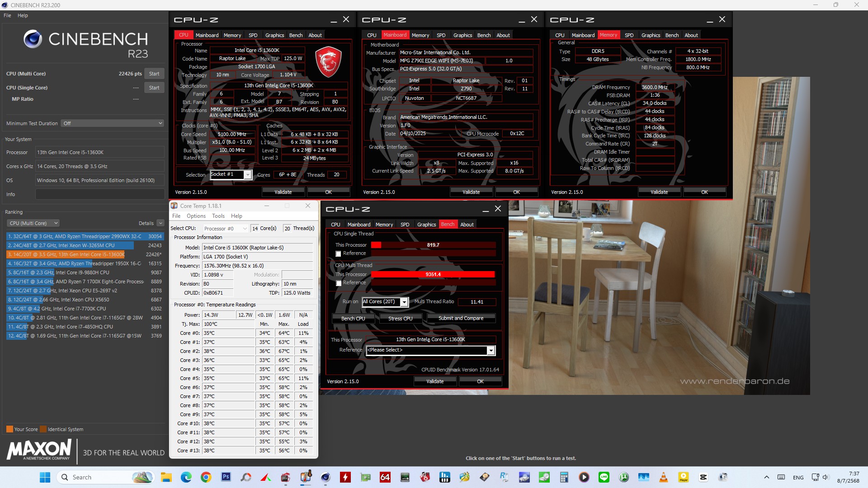
Task: Open Photoshop from the taskbar
Action: pos(226,477)
